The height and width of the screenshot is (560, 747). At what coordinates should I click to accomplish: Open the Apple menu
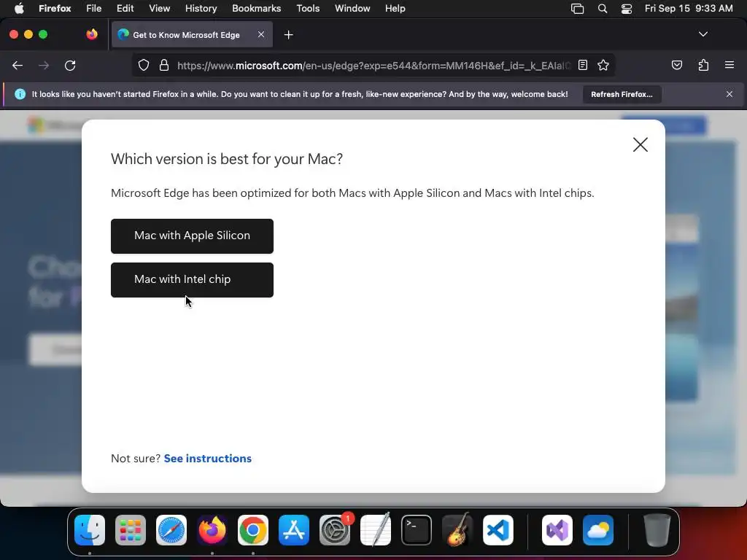pyautogui.click(x=19, y=9)
